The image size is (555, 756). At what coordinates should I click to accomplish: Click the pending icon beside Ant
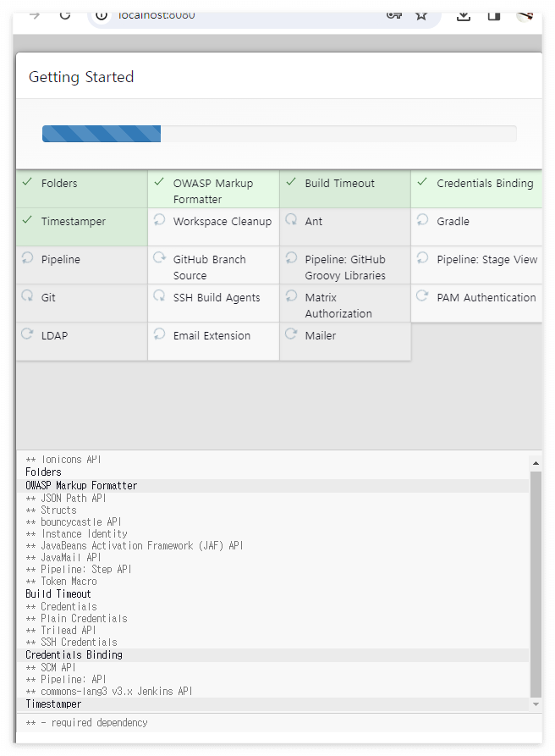291,220
